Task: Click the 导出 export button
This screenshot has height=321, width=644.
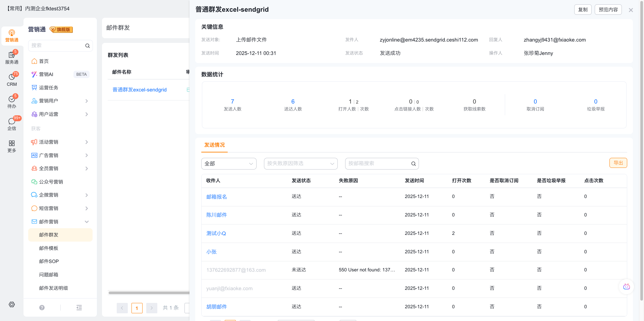Action: (618, 163)
